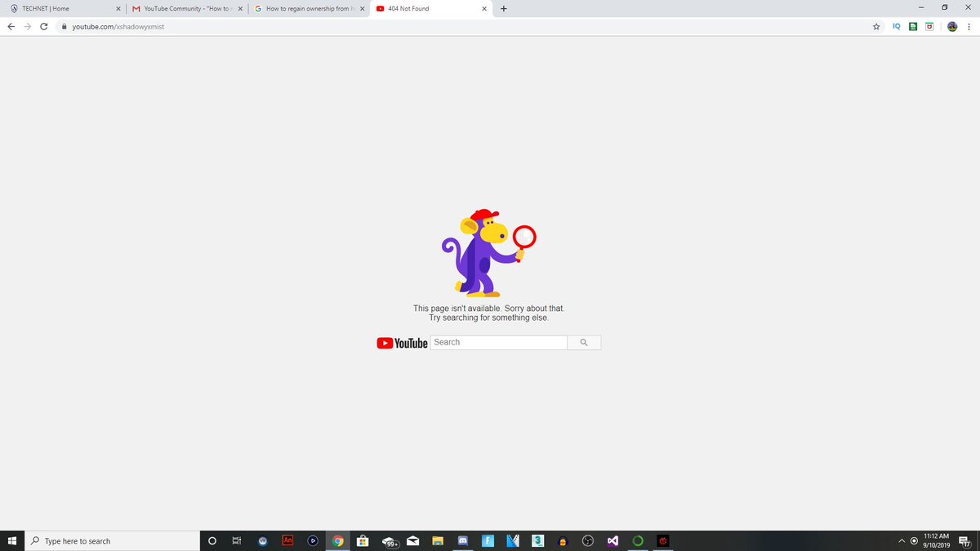Select Google Chrome in the taskbar
Viewport: 980px width, 551px height.
337,540
